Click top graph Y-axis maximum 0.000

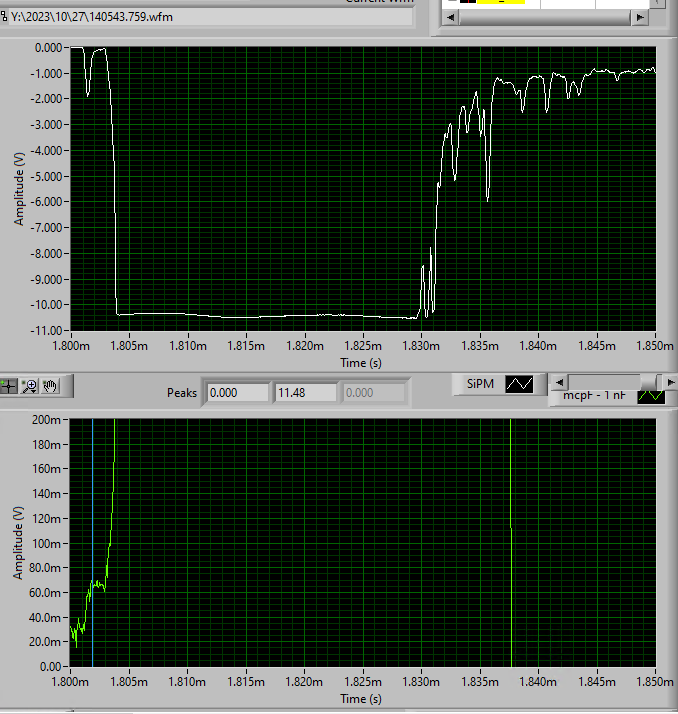coord(48,47)
